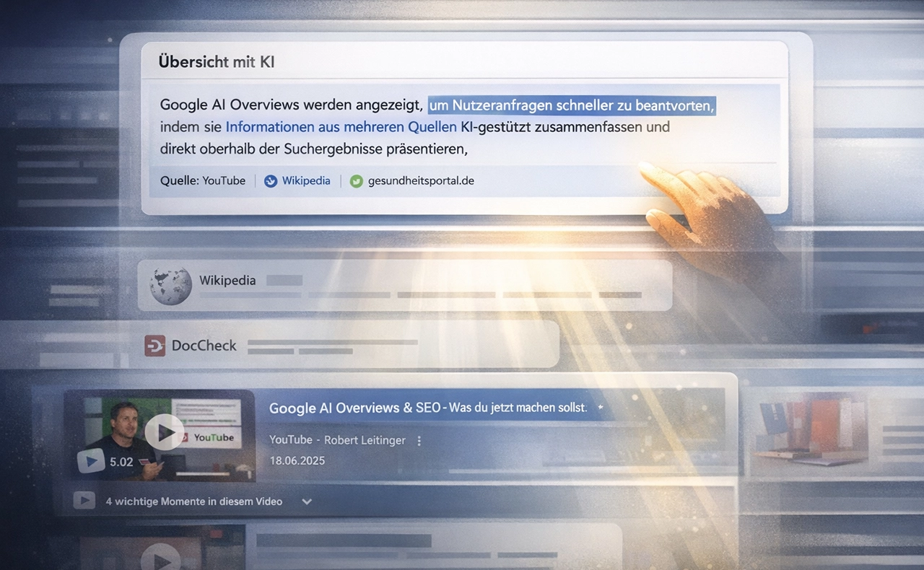This screenshot has height=570, width=924.
Task: Click the Wikipedia globe logo in search results
Action: click(x=171, y=286)
